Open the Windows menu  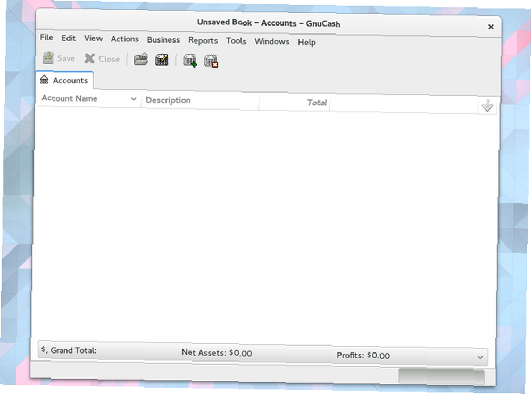tap(272, 41)
